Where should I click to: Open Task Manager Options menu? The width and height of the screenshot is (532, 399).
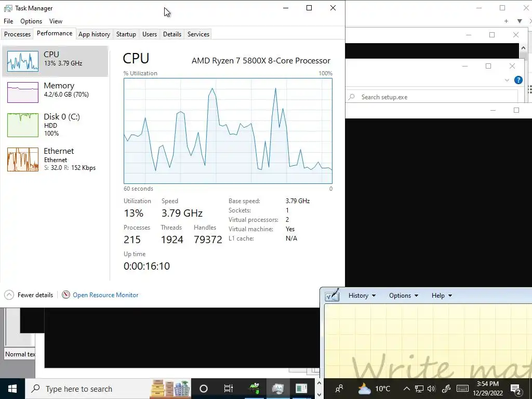(x=31, y=21)
